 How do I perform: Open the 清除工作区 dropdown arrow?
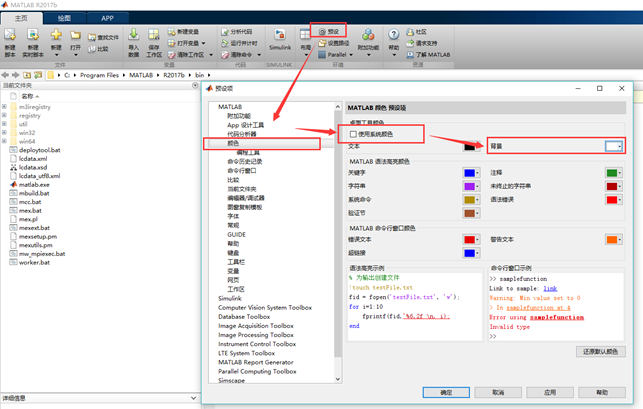pyautogui.click(x=211, y=55)
